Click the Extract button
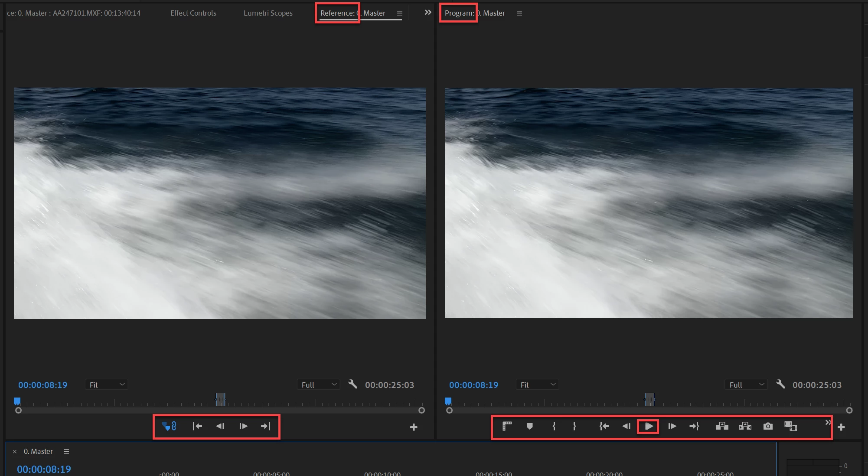This screenshot has height=476, width=868. [x=745, y=427]
